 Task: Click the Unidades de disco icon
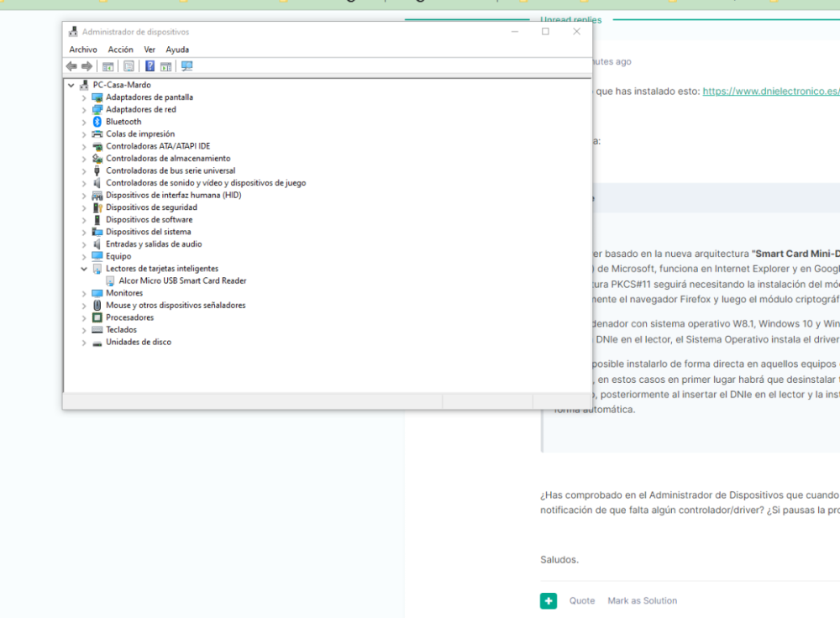[x=97, y=343]
